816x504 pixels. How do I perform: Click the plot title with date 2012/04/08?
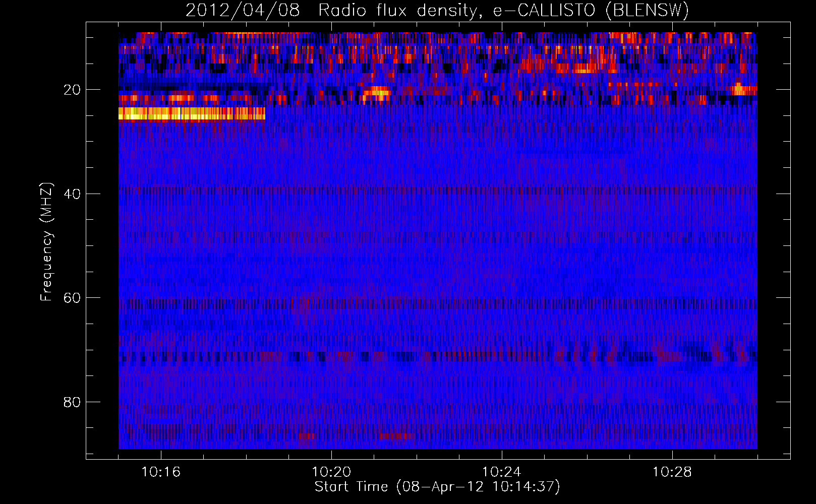coord(437,10)
